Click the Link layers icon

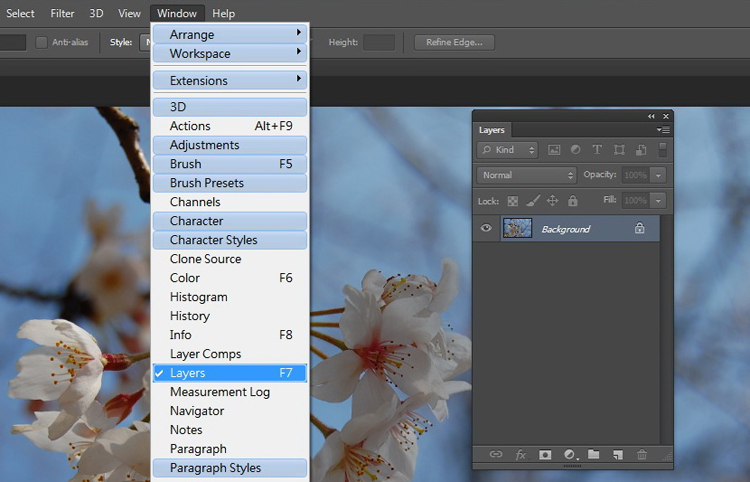coord(496,454)
